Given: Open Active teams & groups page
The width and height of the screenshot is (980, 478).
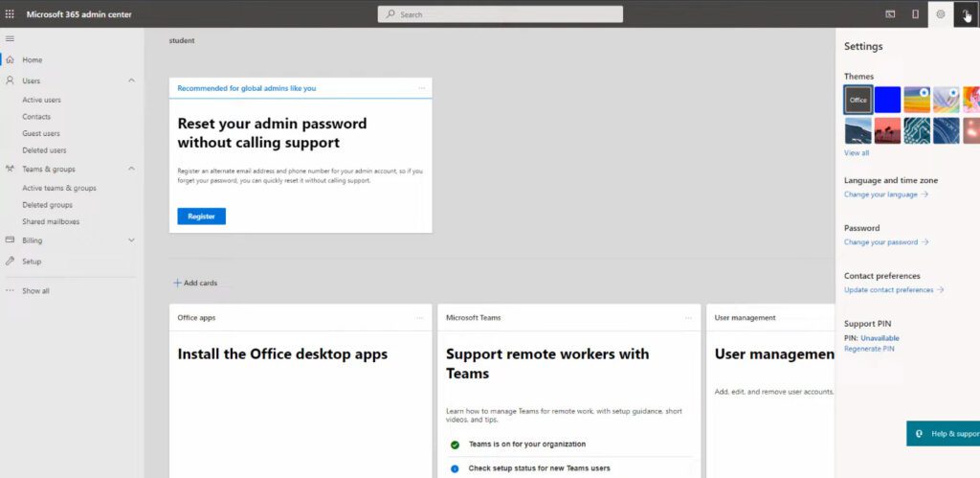Looking at the screenshot, I should (x=59, y=188).
